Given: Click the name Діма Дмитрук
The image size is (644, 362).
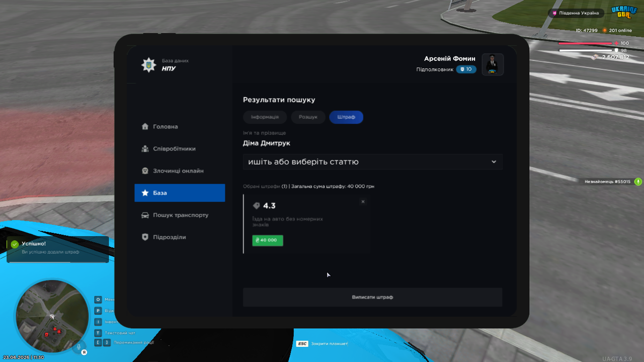Looking at the screenshot, I should 267,143.
